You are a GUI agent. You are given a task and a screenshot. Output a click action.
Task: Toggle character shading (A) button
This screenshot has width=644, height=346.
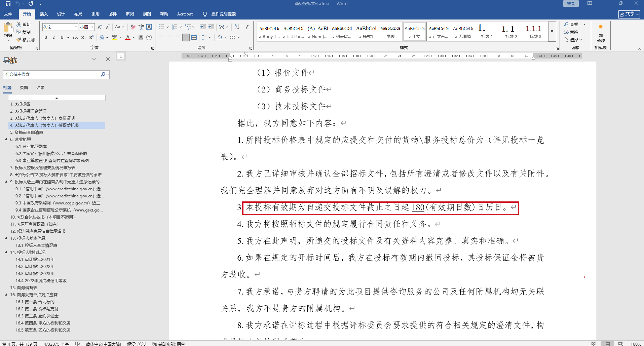141,37
